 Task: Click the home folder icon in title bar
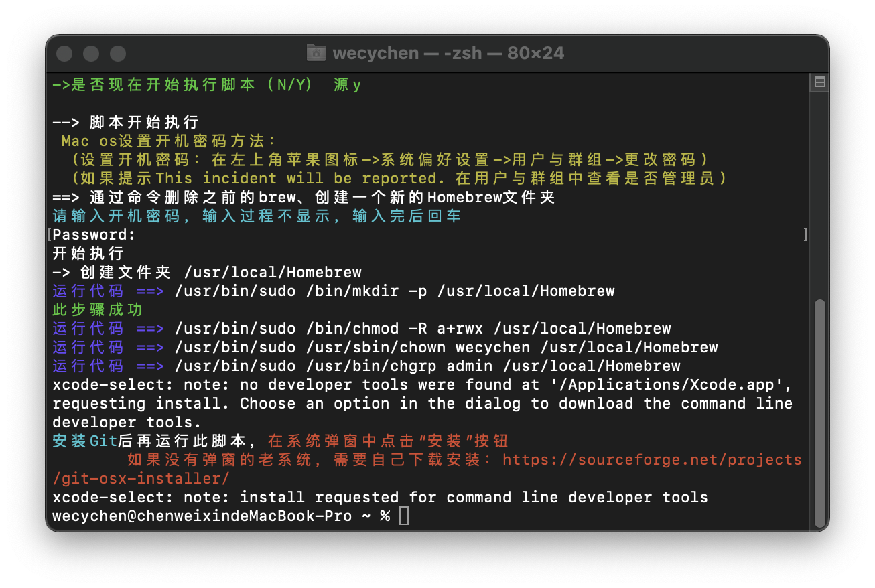(x=316, y=53)
